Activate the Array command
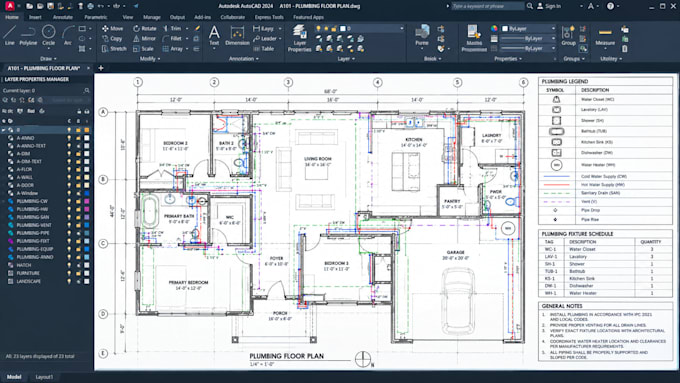The height and width of the screenshot is (383, 680). tap(173, 49)
